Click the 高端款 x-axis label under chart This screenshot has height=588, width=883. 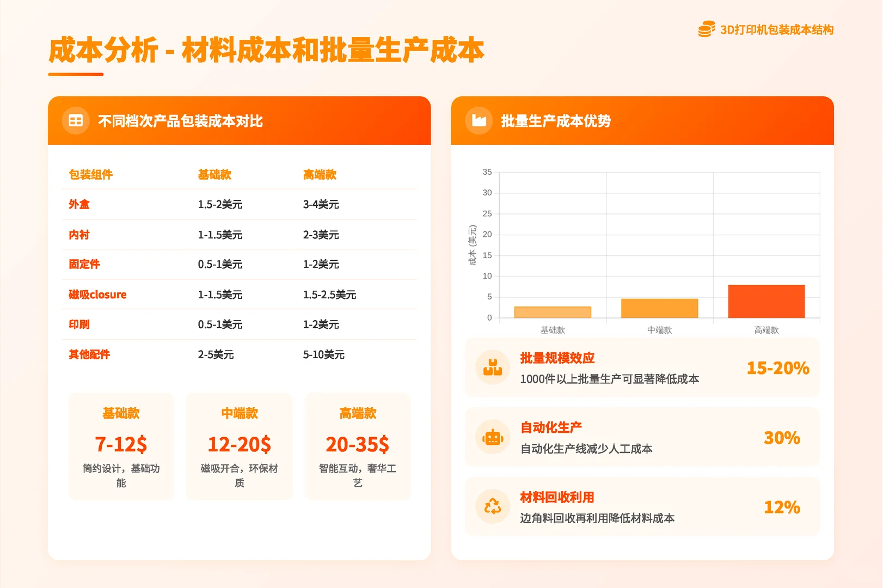(767, 330)
